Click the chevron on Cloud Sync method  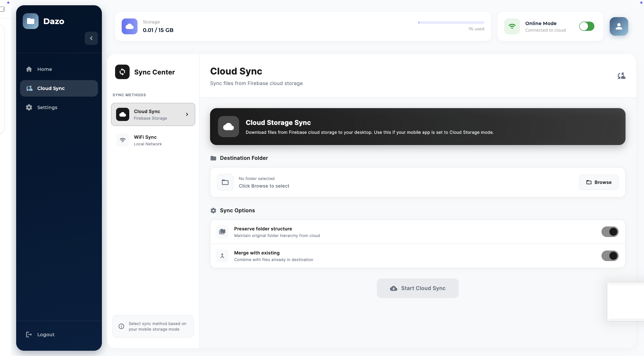point(187,114)
